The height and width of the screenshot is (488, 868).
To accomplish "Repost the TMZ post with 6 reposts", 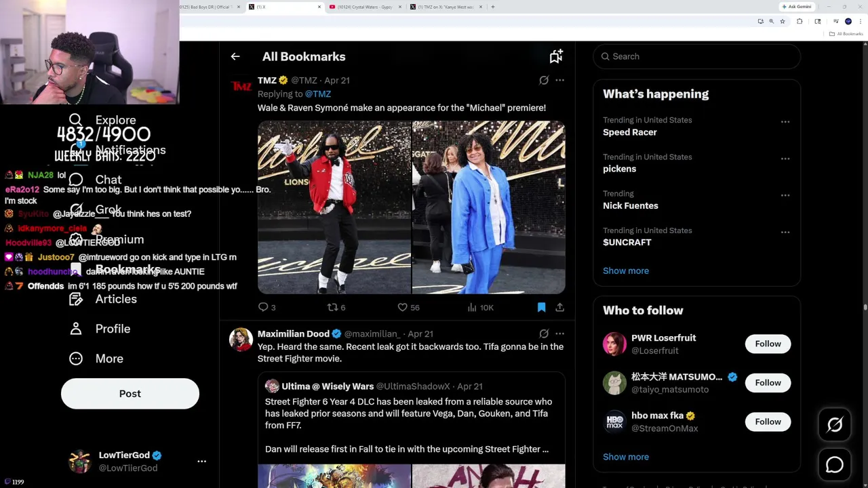I will (336, 307).
